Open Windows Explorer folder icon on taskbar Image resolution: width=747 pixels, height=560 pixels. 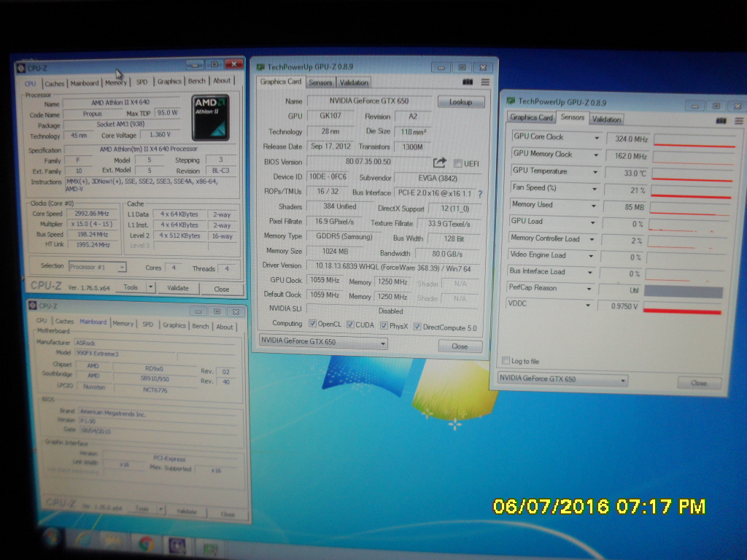coord(114,542)
